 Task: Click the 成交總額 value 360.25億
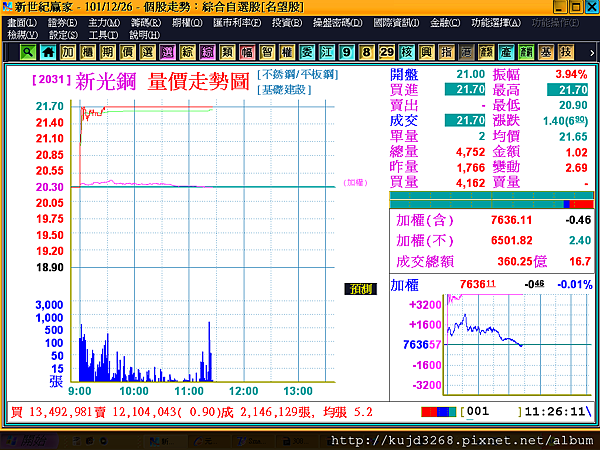tap(522, 261)
